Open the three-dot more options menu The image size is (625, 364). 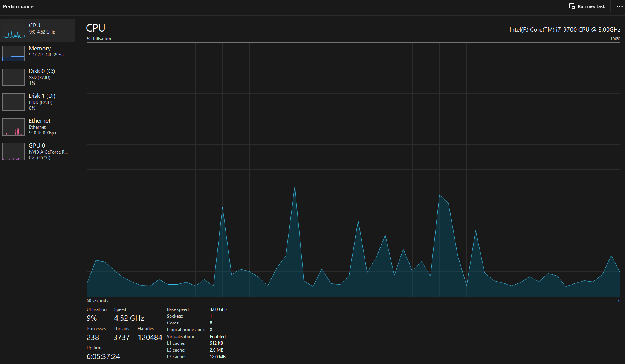(619, 6)
